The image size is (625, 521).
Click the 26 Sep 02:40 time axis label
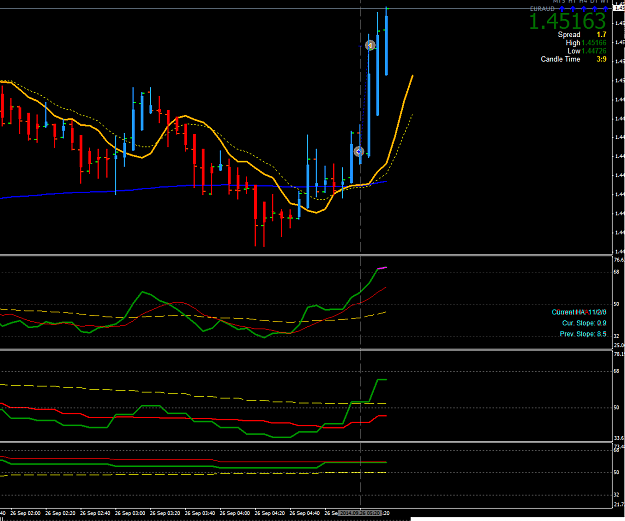[95, 513]
